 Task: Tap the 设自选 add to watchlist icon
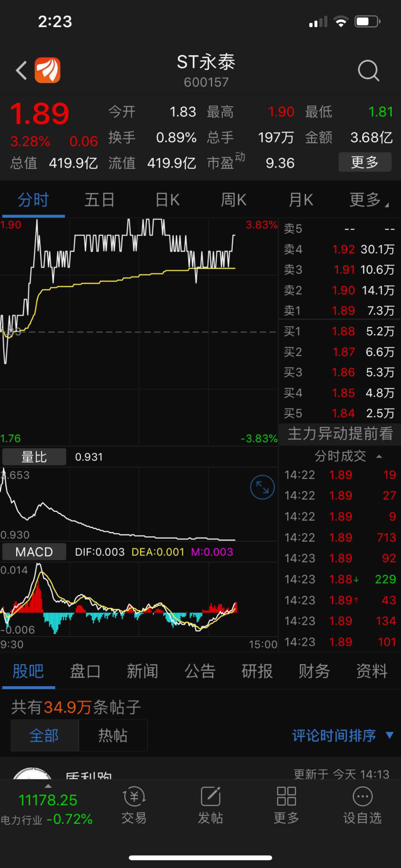pos(362,806)
